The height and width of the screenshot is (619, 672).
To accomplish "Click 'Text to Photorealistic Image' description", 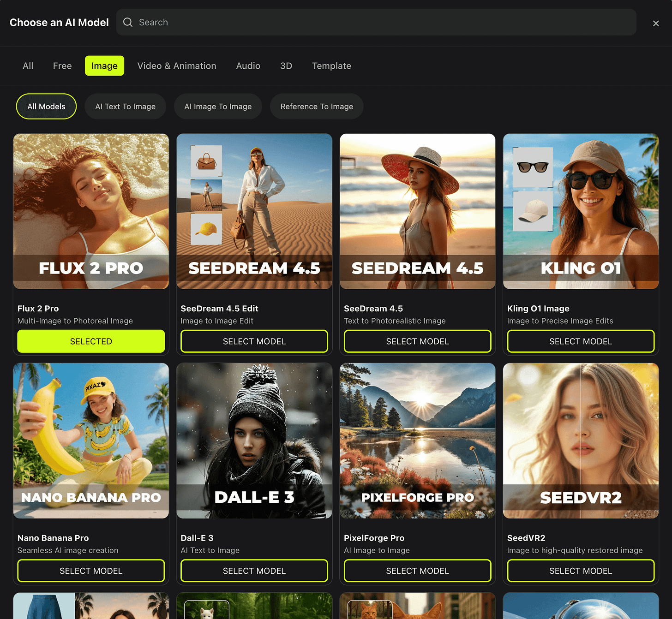I will click(395, 321).
